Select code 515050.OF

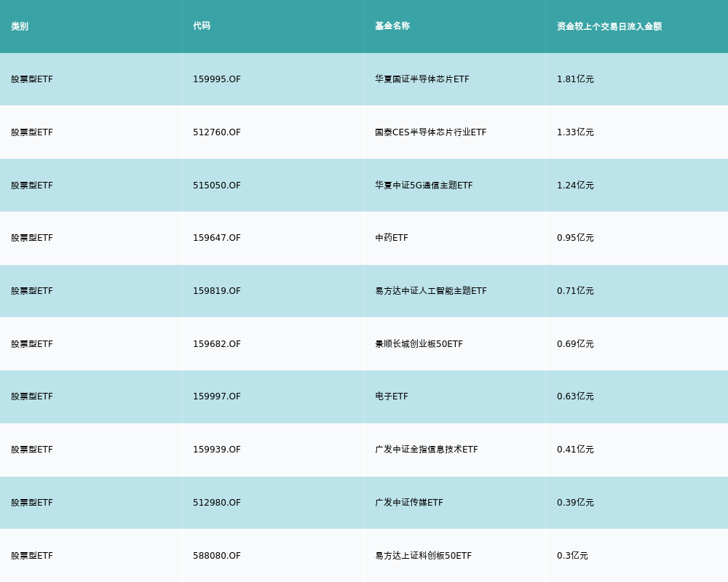click(217, 186)
